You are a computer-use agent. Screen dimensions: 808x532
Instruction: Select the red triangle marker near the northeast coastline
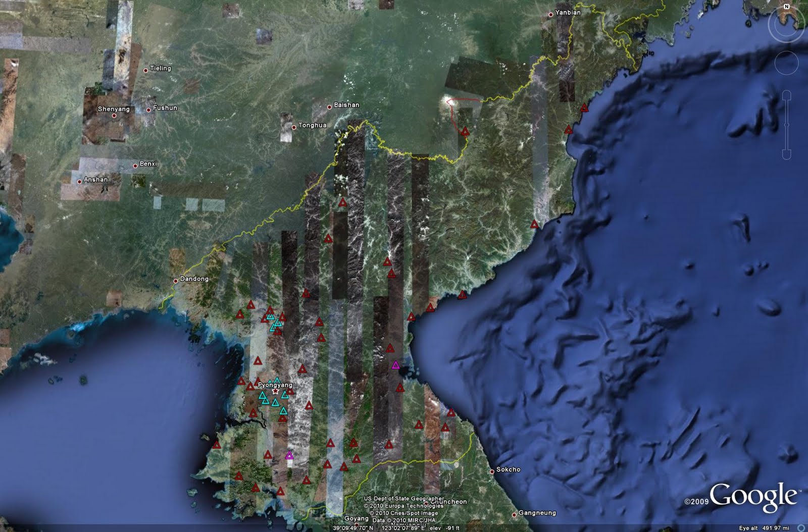585,108
